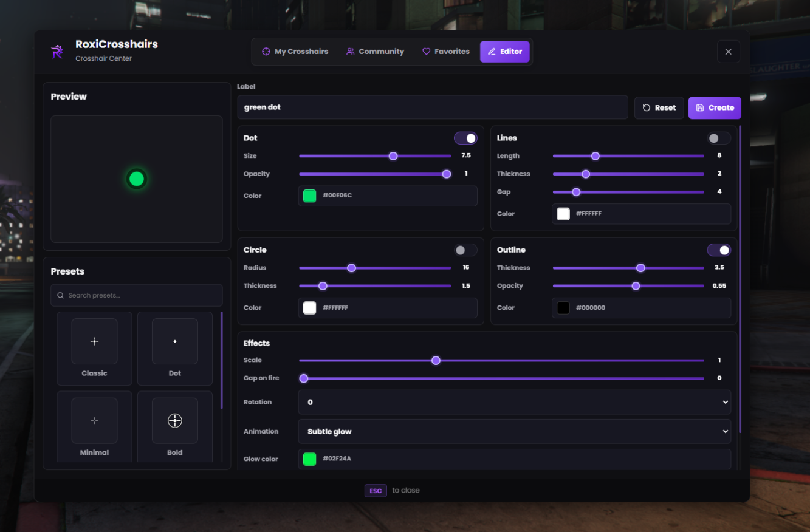Click the Lines Length slider handle
The width and height of the screenshot is (810, 532).
595,156
